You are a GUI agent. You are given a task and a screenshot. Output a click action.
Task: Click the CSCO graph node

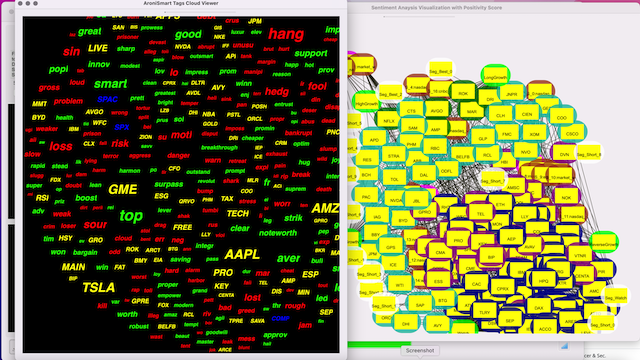[x=572, y=133]
